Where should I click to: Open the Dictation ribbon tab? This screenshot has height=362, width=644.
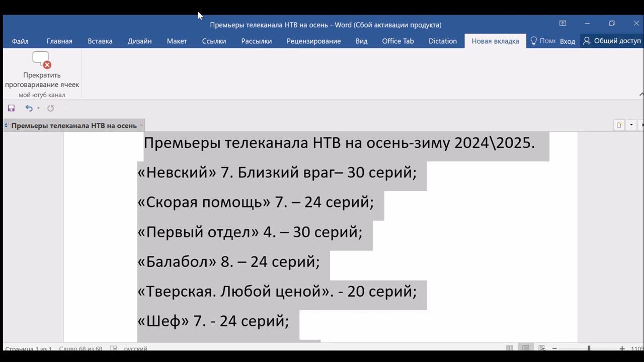pos(443,41)
